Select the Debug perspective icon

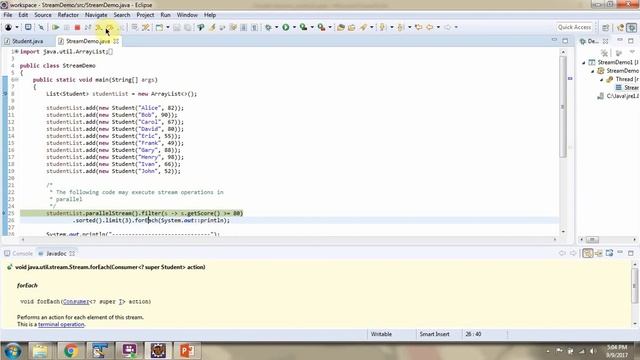pos(631,27)
